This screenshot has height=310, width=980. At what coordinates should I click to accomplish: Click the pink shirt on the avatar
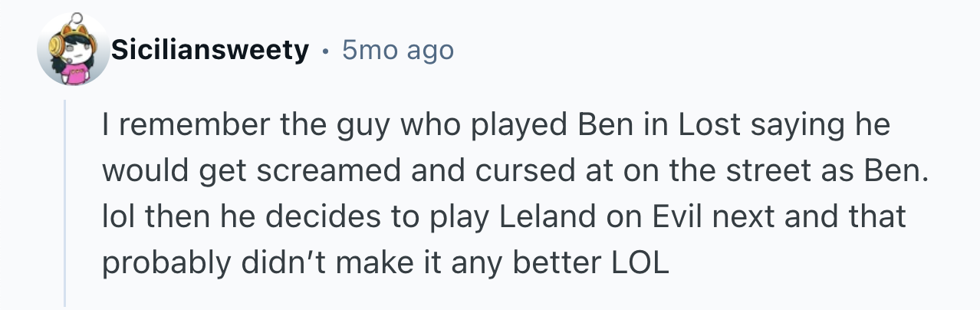[76, 71]
